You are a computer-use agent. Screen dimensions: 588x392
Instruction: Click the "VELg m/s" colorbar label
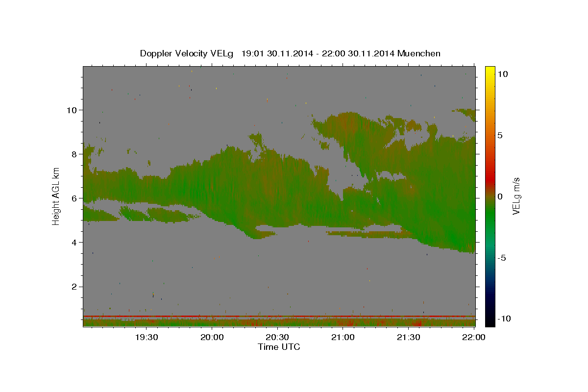click(x=516, y=196)
